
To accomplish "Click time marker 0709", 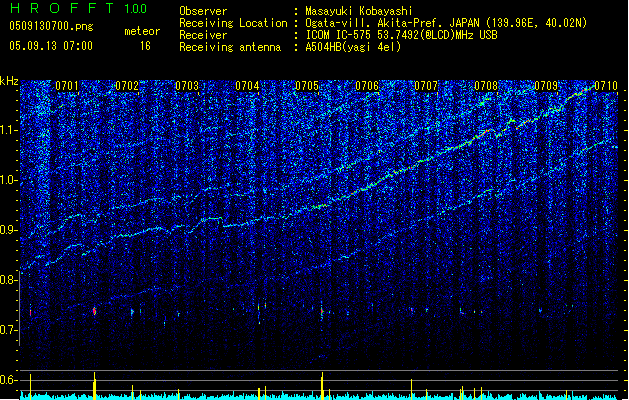I will [x=546, y=86].
